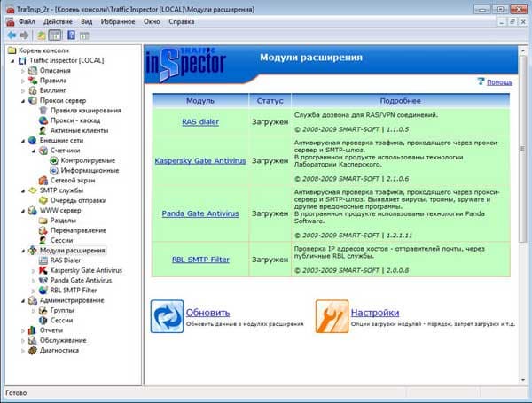The height and width of the screenshot is (403, 532).
Task: Click the Отчеты chart icon
Action: (33, 330)
